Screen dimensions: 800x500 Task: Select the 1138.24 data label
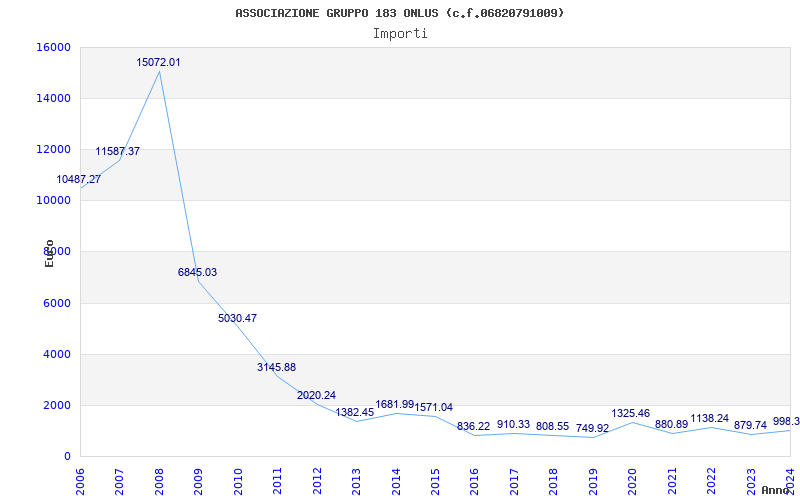coord(710,419)
